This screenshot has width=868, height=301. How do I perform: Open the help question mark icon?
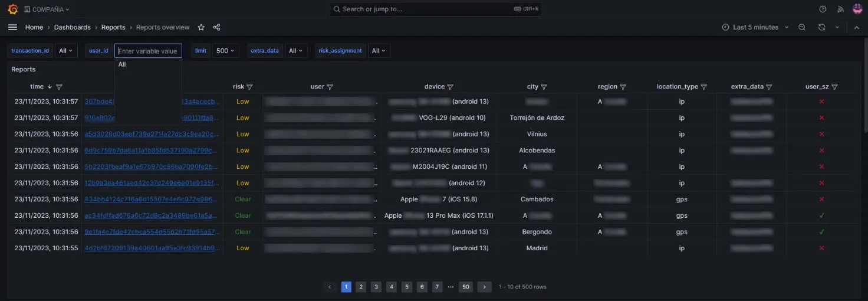point(823,9)
